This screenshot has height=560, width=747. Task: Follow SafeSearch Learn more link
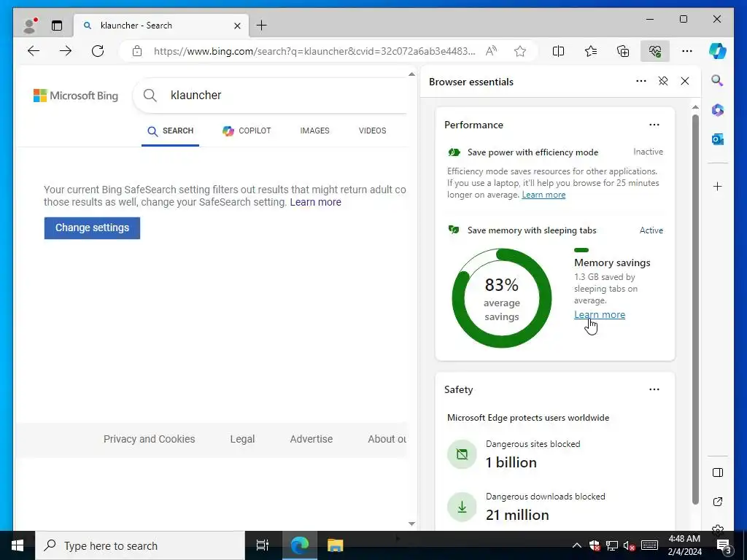[315, 202]
